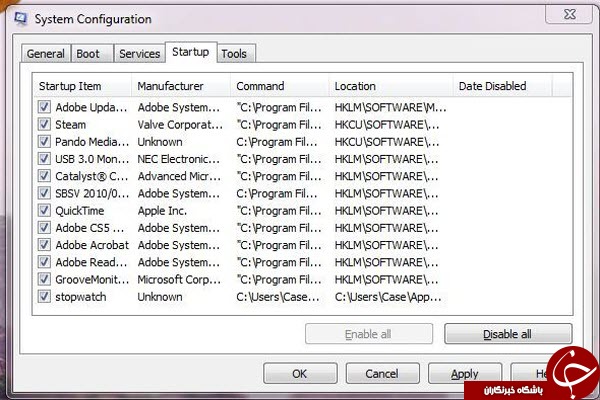This screenshot has height=400, width=600.
Task: Sort by Manufacturer column header
Action: coord(181,86)
